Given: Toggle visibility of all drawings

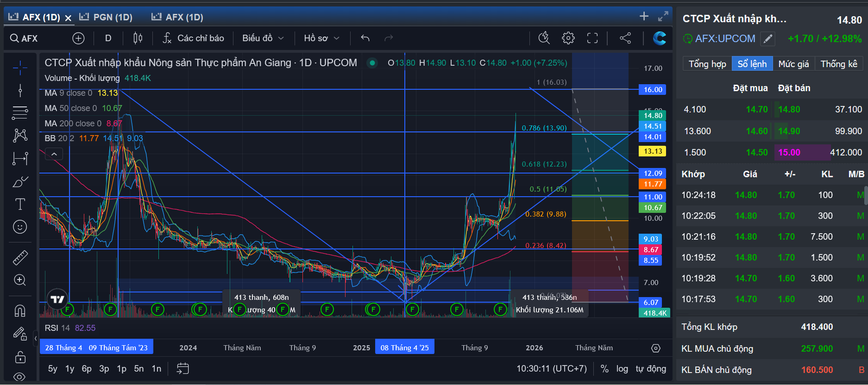Looking at the screenshot, I should [20, 376].
